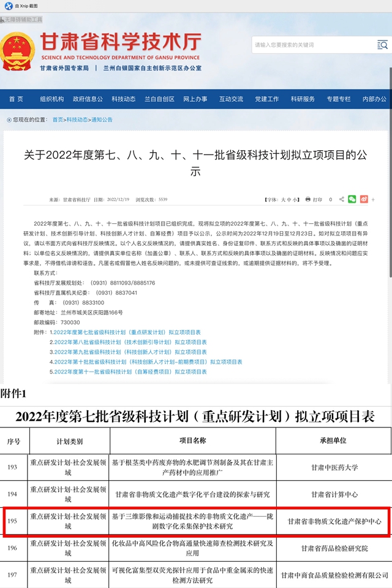
Task: Click the 首页 breadcrumb link
Action: tap(58, 120)
